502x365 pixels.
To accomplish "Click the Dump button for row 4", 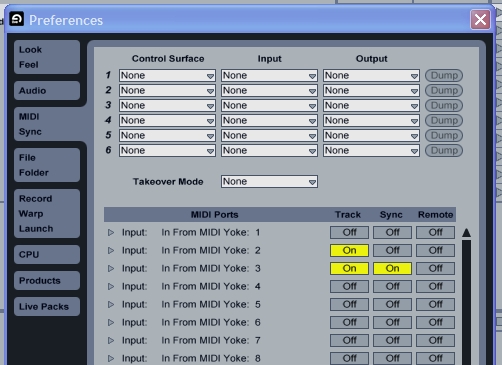I will click(444, 121).
